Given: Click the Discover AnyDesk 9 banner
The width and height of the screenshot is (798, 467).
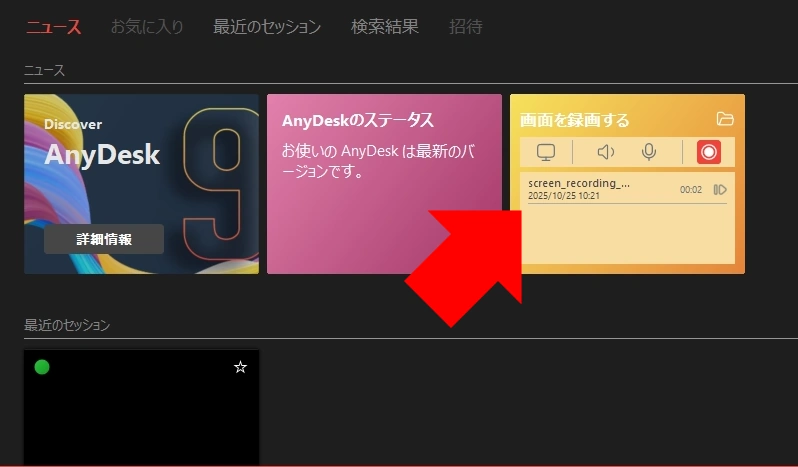Looking at the screenshot, I should coord(141,184).
